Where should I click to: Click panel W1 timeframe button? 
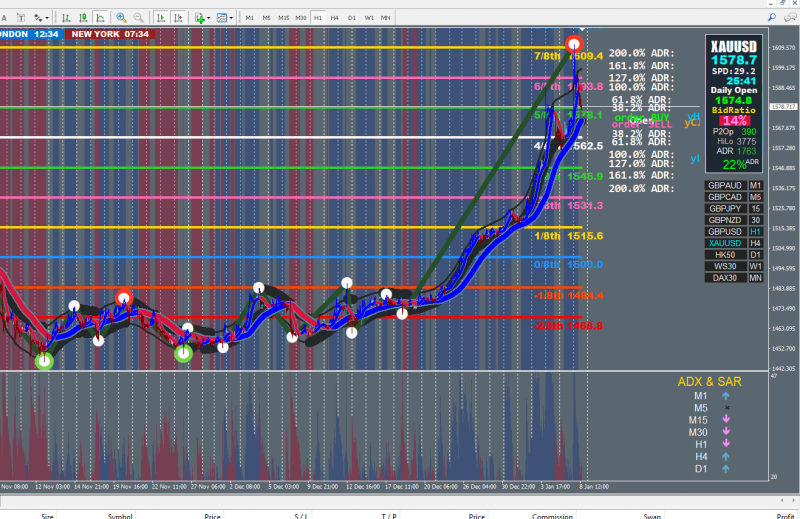click(x=756, y=266)
